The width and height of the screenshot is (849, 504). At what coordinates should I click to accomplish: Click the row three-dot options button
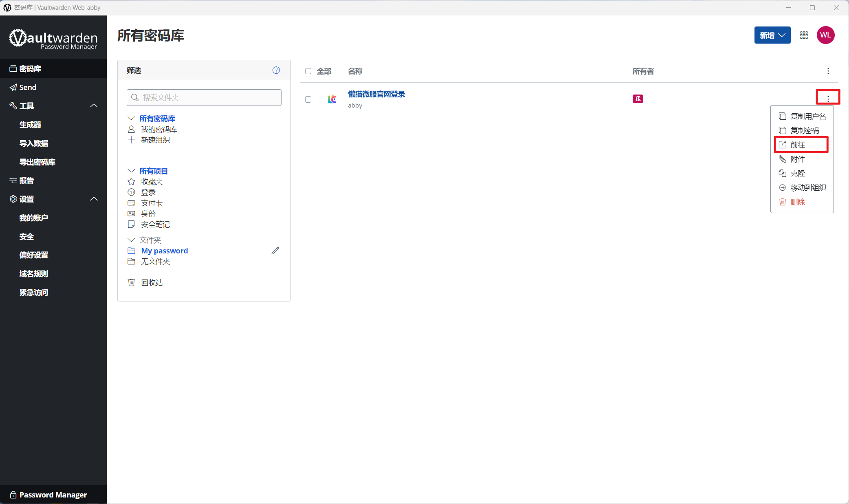(x=828, y=99)
